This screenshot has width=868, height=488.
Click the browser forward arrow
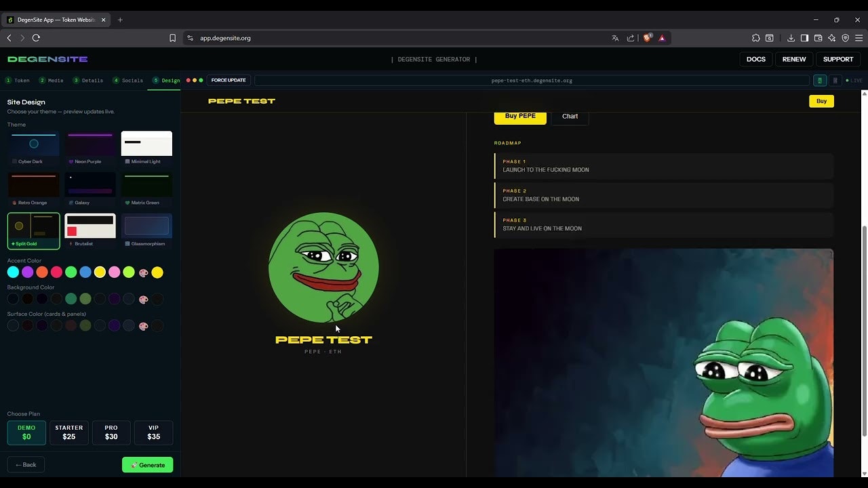point(22,38)
